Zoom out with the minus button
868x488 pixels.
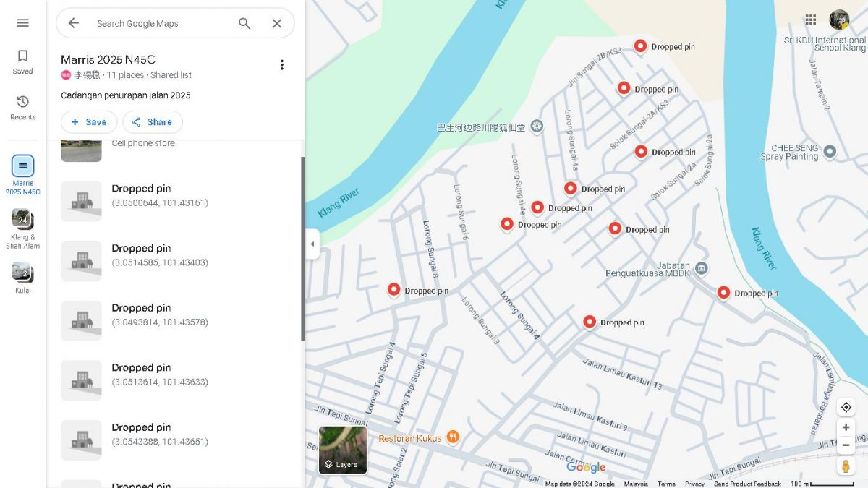(x=846, y=445)
